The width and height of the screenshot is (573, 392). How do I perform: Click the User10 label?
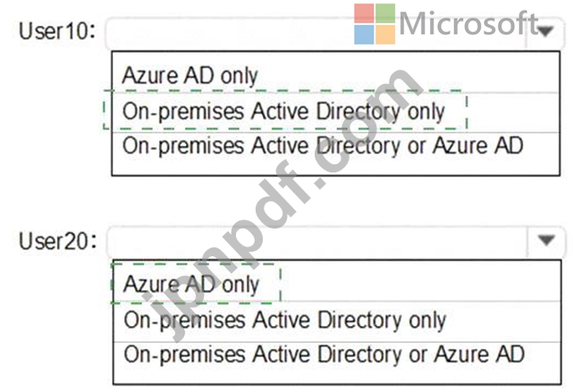coord(57,30)
